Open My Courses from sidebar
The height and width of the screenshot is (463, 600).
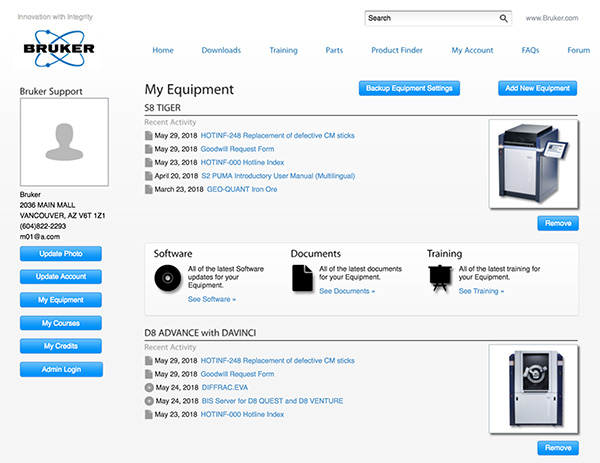(61, 323)
